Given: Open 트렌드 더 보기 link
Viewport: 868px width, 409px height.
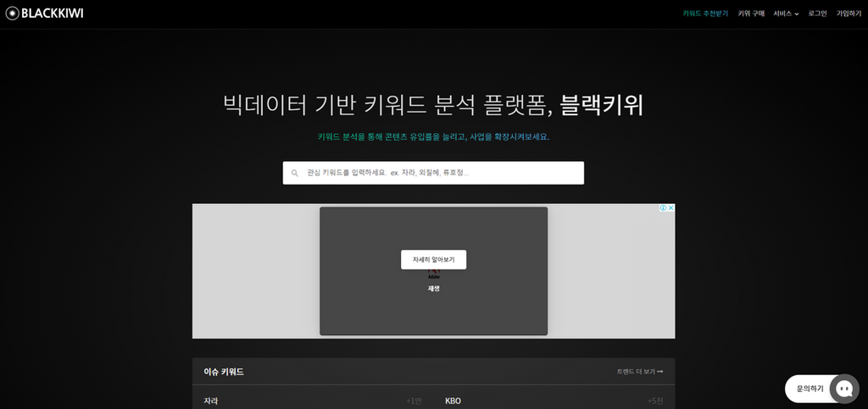Looking at the screenshot, I should pos(640,372).
